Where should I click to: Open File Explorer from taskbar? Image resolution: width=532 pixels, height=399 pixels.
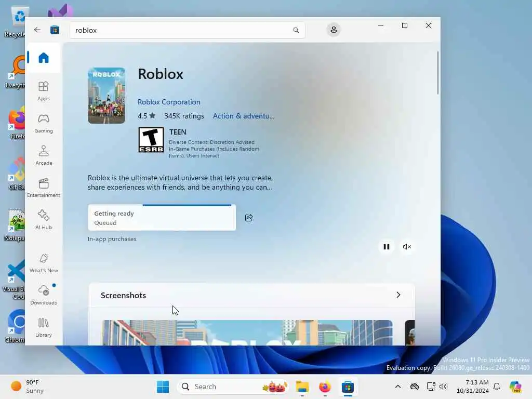(302, 387)
